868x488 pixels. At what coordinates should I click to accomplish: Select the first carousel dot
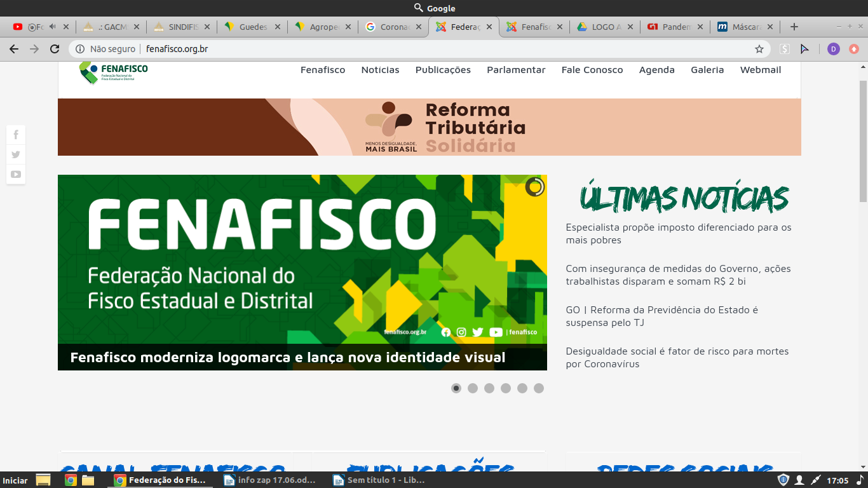click(x=456, y=388)
